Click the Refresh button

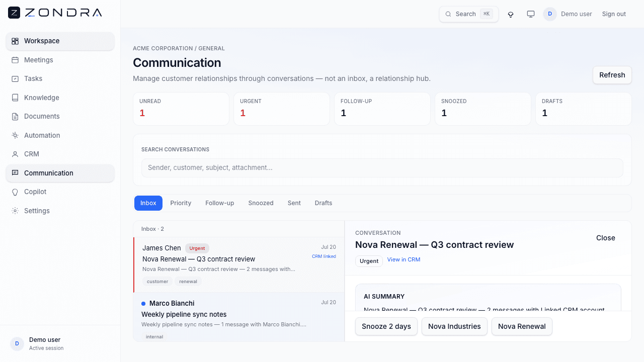click(x=612, y=75)
